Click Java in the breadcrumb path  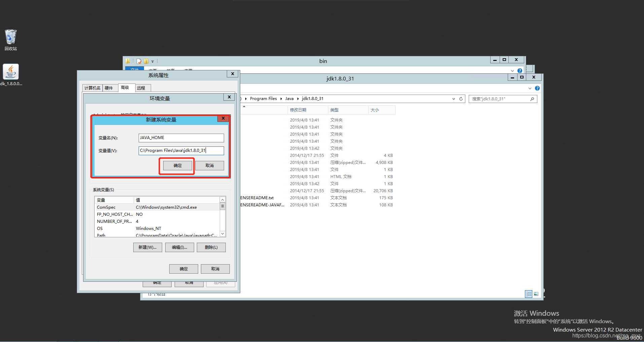click(289, 99)
